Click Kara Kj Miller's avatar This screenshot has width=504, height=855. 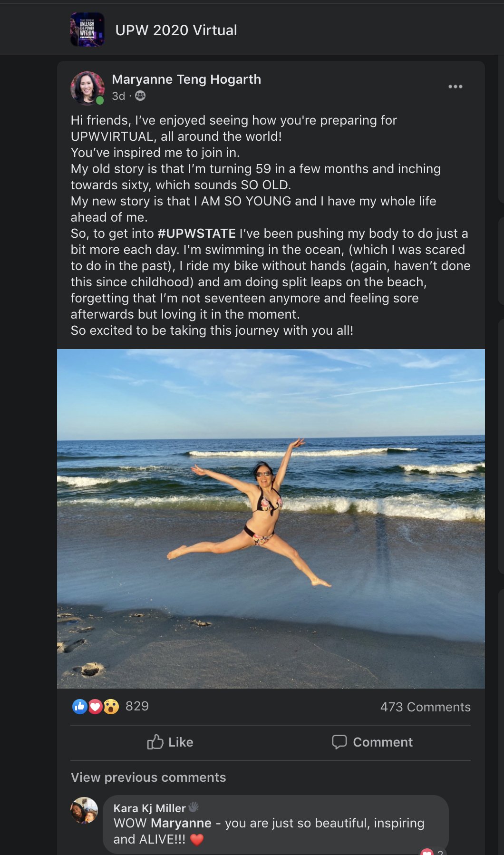(84, 810)
